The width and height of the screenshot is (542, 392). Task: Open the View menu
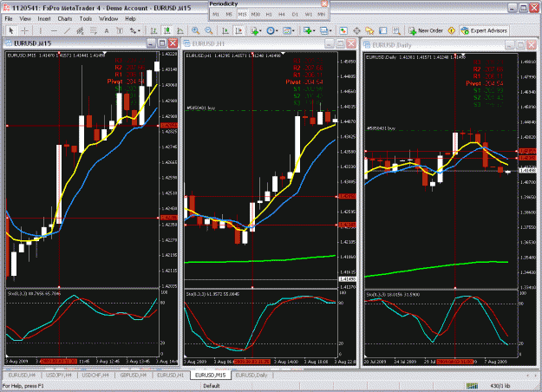[25, 19]
